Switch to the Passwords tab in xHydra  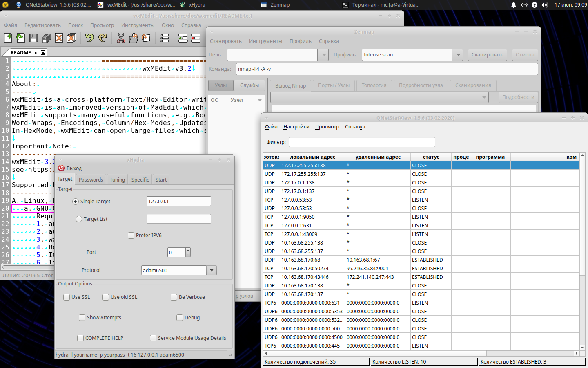(91, 180)
